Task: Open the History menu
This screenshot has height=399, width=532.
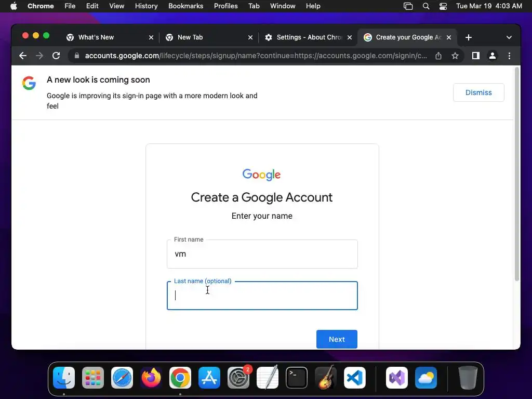Action: (146, 6)
